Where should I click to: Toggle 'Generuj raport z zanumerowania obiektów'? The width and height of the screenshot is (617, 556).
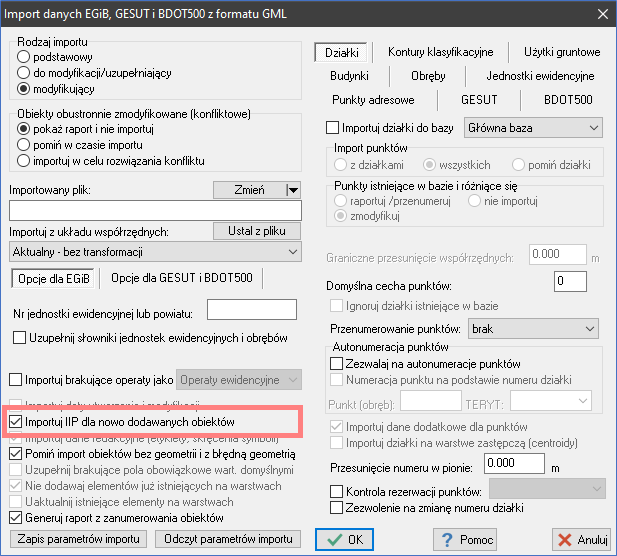16,518
